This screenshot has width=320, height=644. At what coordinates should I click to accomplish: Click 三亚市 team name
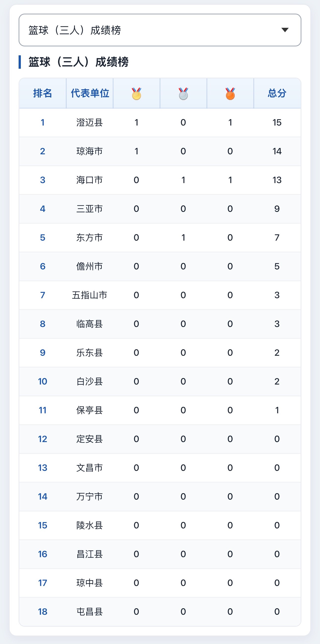[90, 209]
